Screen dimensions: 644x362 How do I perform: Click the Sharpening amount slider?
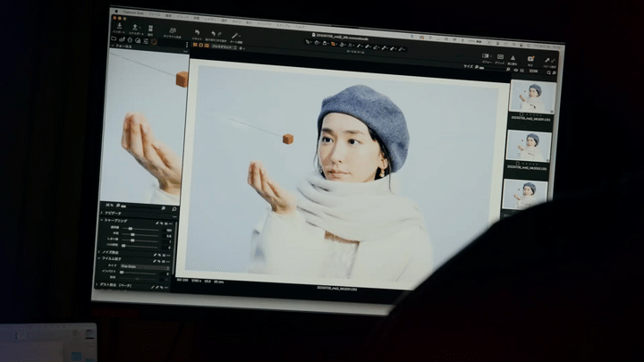pyautogui.click(x=132, y=228)
